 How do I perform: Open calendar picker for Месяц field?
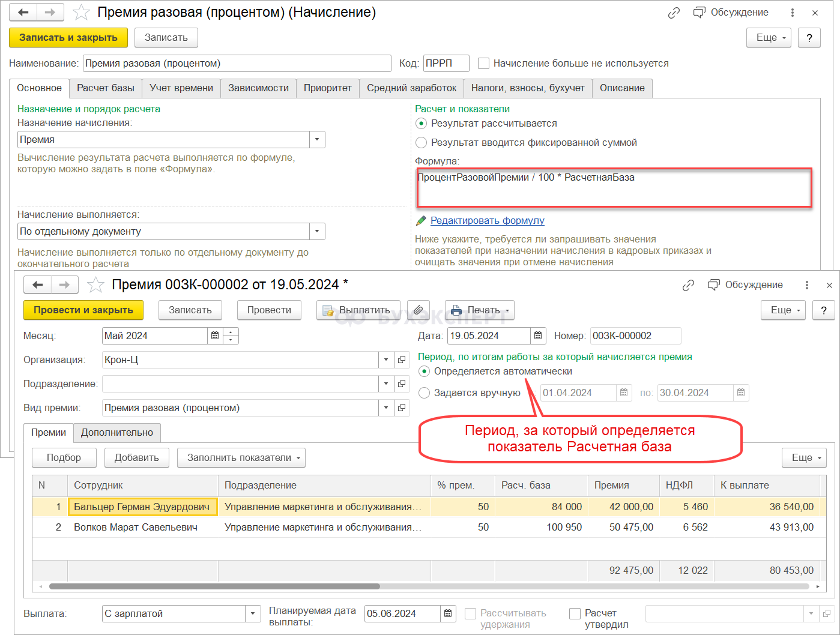point(215,336)
